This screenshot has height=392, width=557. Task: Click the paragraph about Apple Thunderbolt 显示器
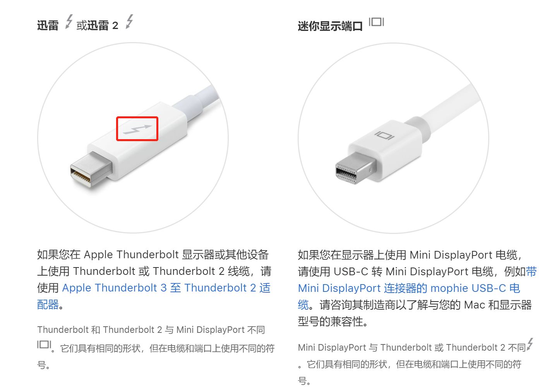point(154,280)
